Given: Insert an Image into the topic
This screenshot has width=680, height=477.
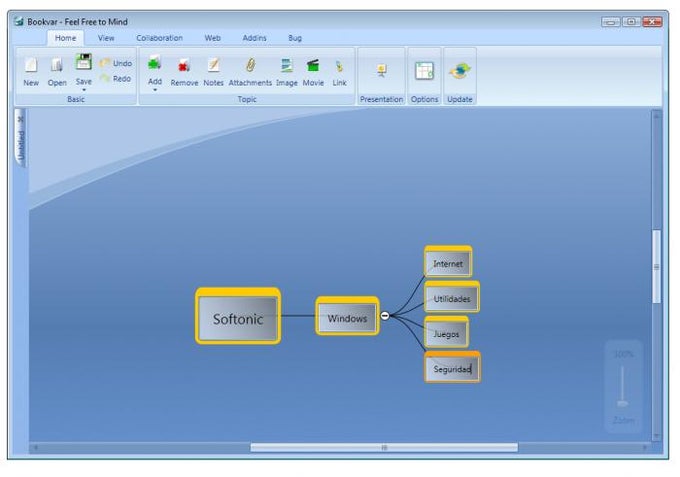Looking at the screenshot, I should (287, 72).
